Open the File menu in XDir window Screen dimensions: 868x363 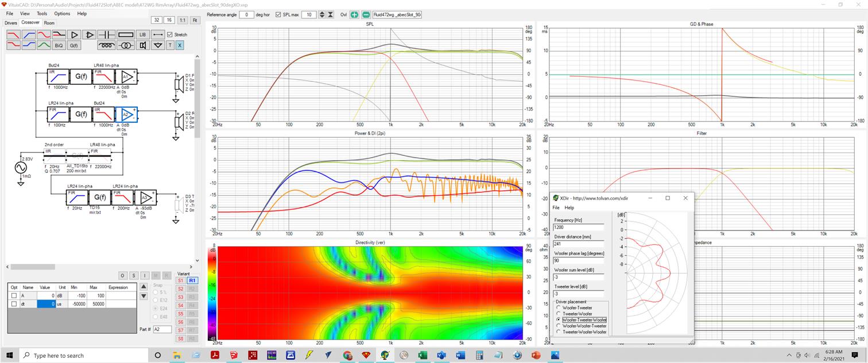pos(556,208)
